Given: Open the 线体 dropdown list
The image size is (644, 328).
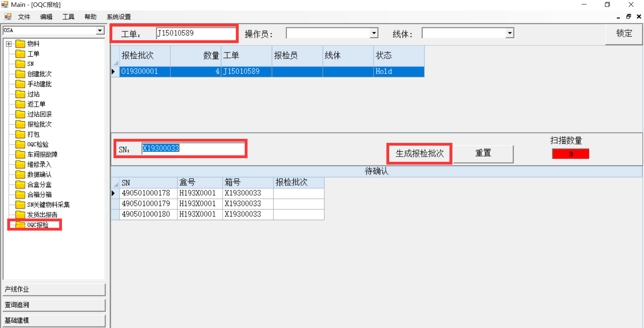Looking at the screenshot, I should point(510,33).
